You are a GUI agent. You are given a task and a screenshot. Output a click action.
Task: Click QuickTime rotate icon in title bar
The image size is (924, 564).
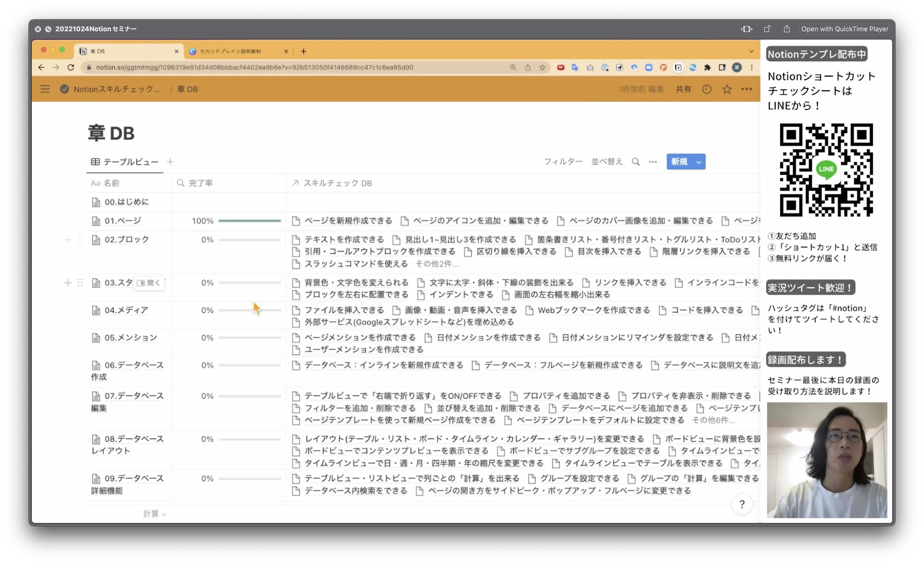pos(767,29)
